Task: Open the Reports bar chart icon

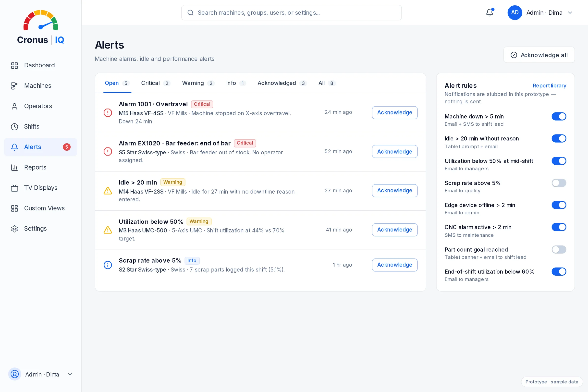Action: pos(14,168)
